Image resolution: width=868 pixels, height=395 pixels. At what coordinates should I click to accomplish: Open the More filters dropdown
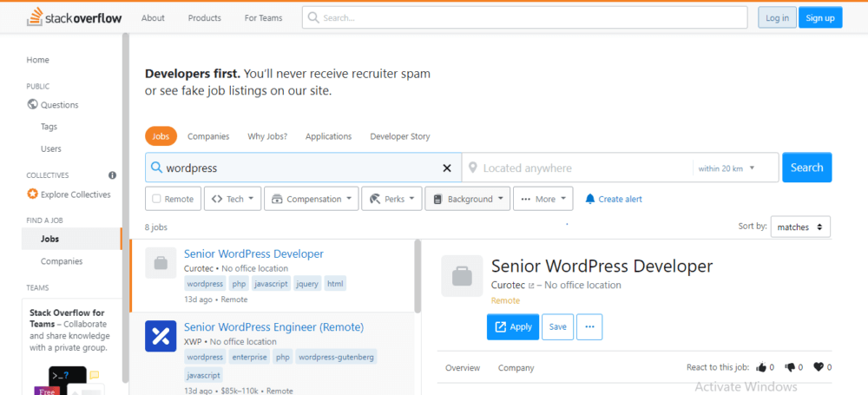[x=543, y=199]
